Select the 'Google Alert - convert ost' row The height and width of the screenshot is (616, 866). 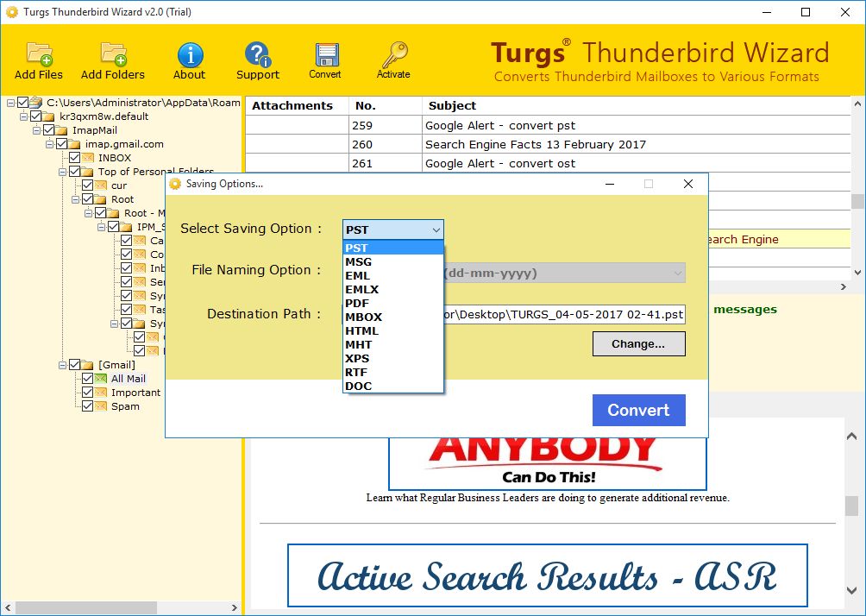pyautogui.click(x=548, y=164)
